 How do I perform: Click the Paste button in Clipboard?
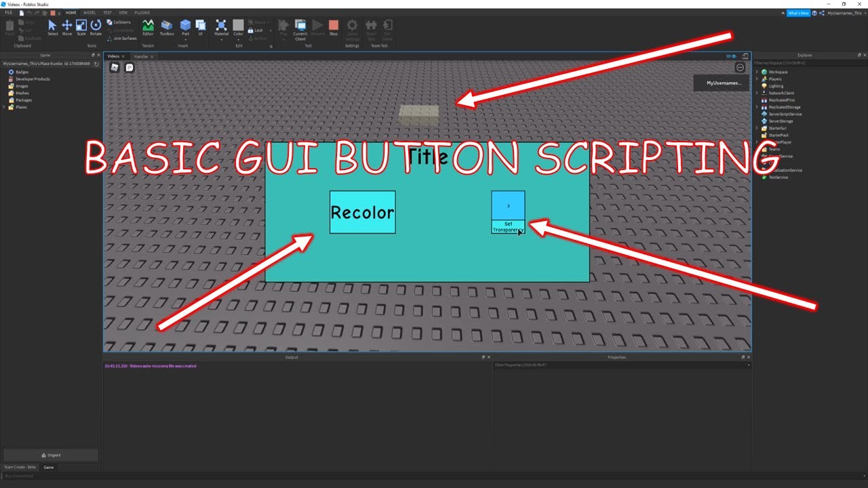coord(10,27)
